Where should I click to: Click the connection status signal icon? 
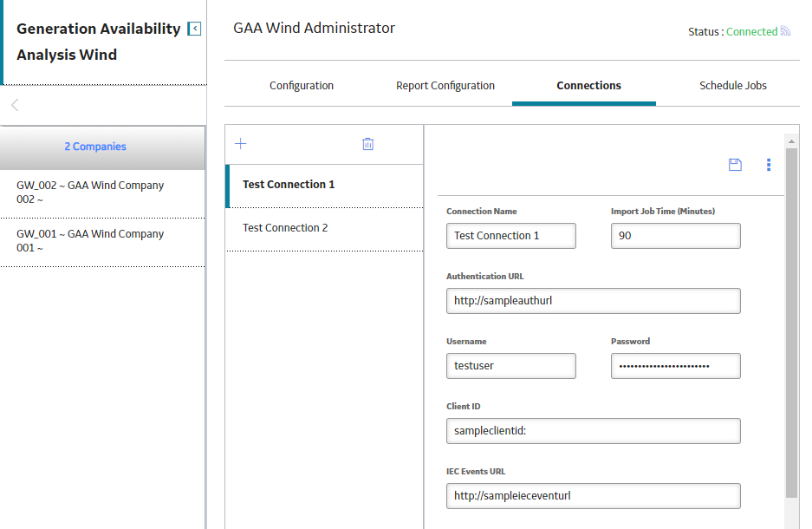pyautogui.click(x=785, y=31)
